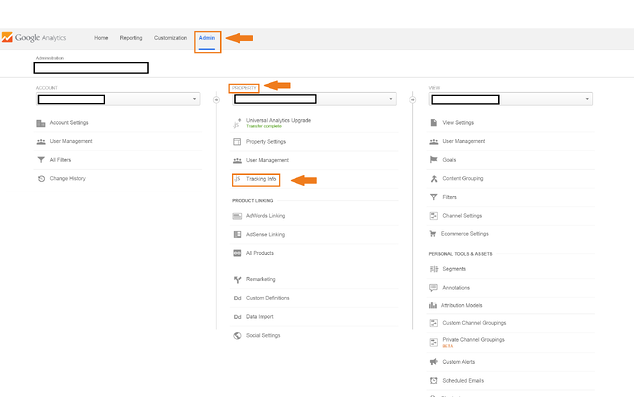Click the view Filters funnel icon
Viewport: 634px width, 397px height.
coord(433,197)
